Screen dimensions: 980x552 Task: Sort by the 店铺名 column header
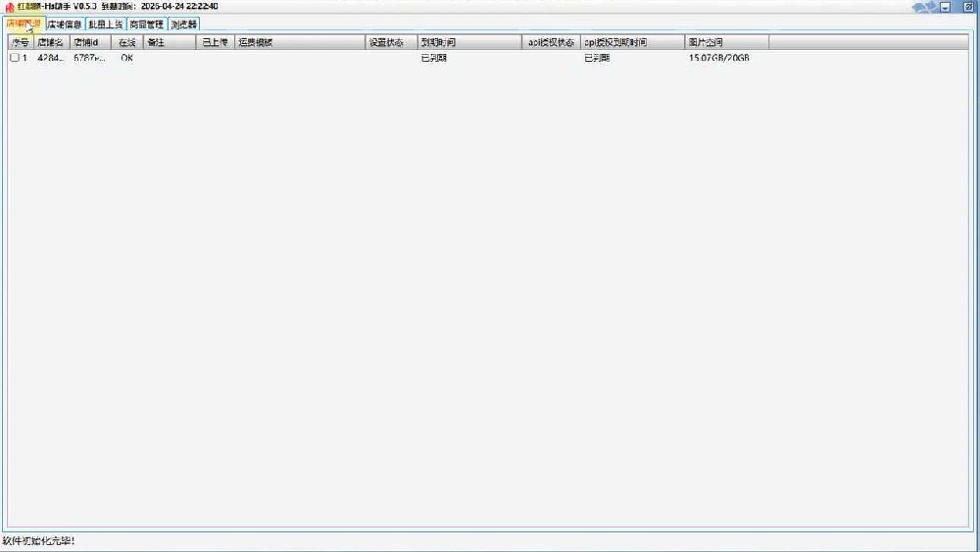(51, 42)
